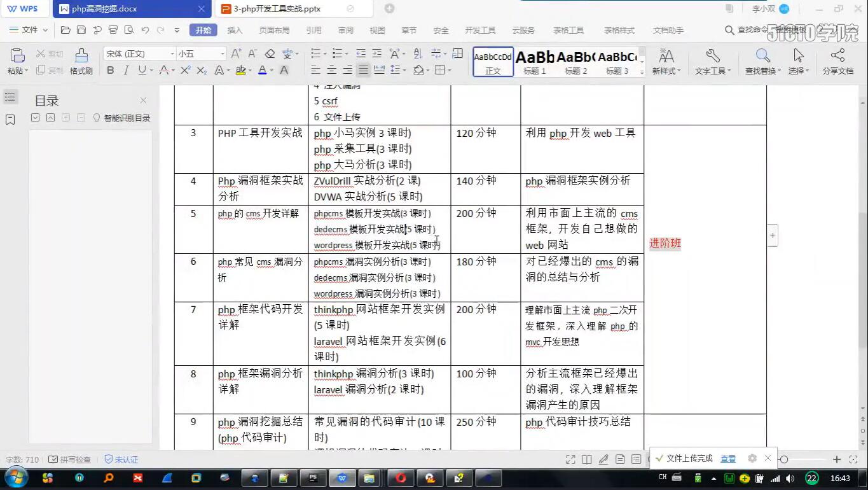Click 智能识别目录 in the navigation pane
This screenshot has width=868, height=490.
(x=121, y=118)
